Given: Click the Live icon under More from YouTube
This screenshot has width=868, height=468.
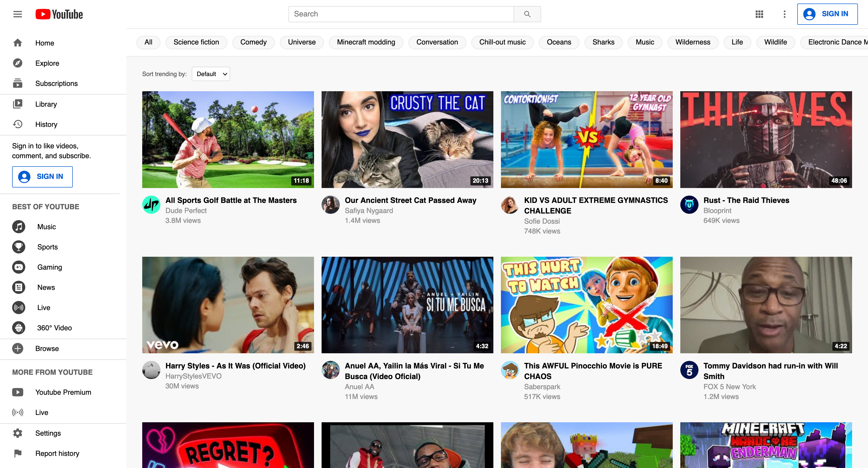Looking at the screenshot, I should point(17,412).
